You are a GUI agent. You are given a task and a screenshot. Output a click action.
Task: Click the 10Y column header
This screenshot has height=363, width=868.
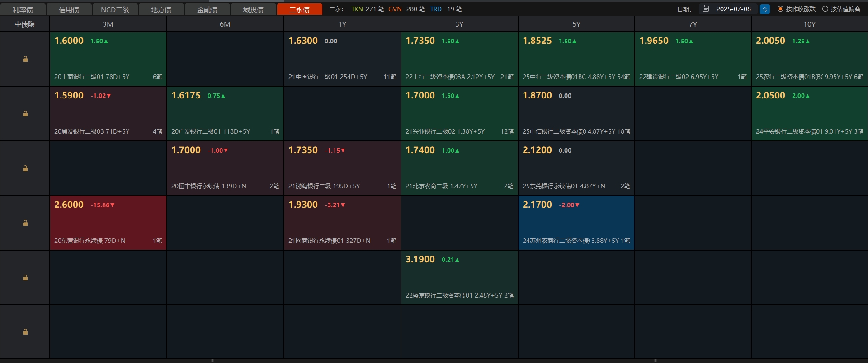tap(810, 24)
